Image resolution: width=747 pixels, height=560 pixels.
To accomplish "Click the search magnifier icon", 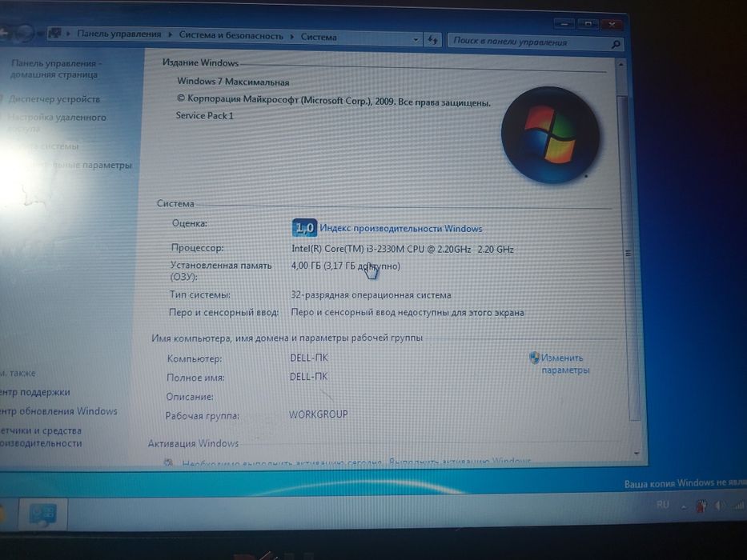I will click(616, 44).
